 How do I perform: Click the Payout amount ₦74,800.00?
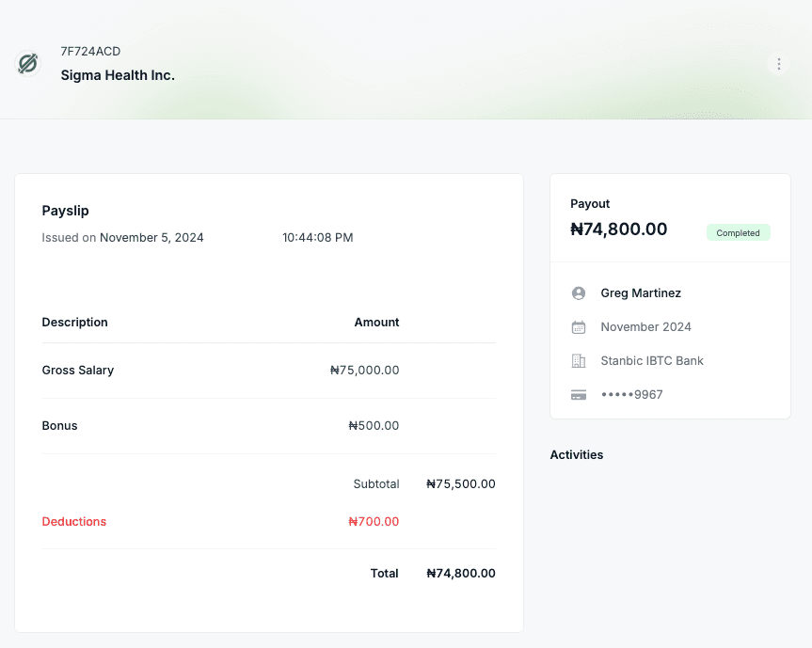click(618, 229)
